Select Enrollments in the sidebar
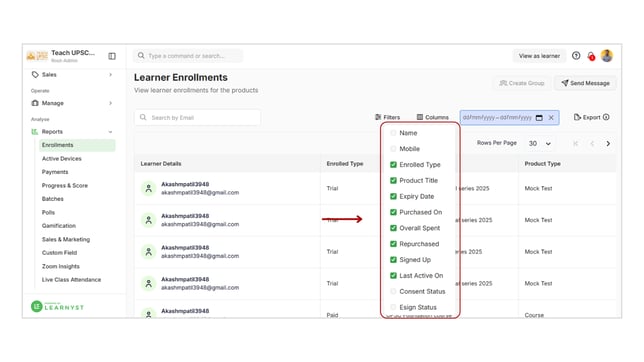This screenshot has height=362, width=644. pos(77,145)
